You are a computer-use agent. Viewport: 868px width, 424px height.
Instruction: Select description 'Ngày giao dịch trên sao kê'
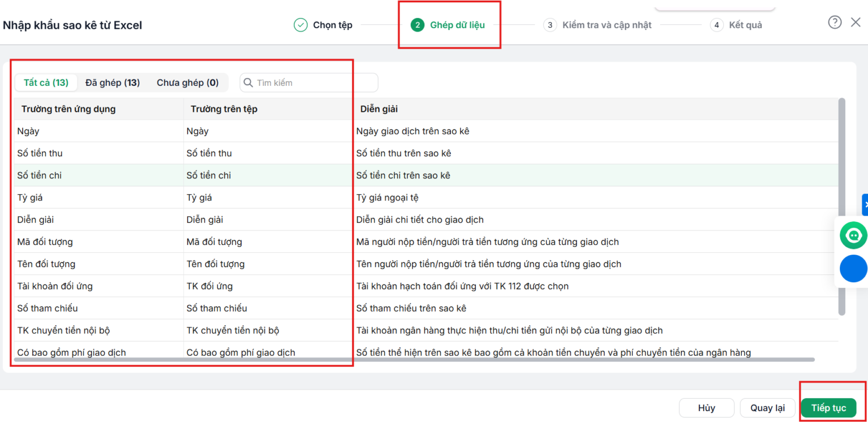click(413, 131)
